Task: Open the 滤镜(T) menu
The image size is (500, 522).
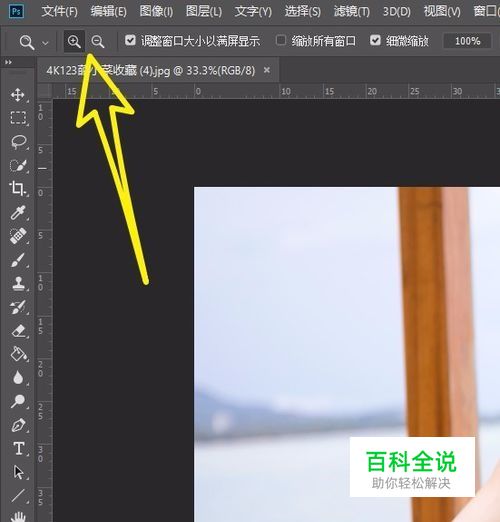Action: tap(352, 12)
